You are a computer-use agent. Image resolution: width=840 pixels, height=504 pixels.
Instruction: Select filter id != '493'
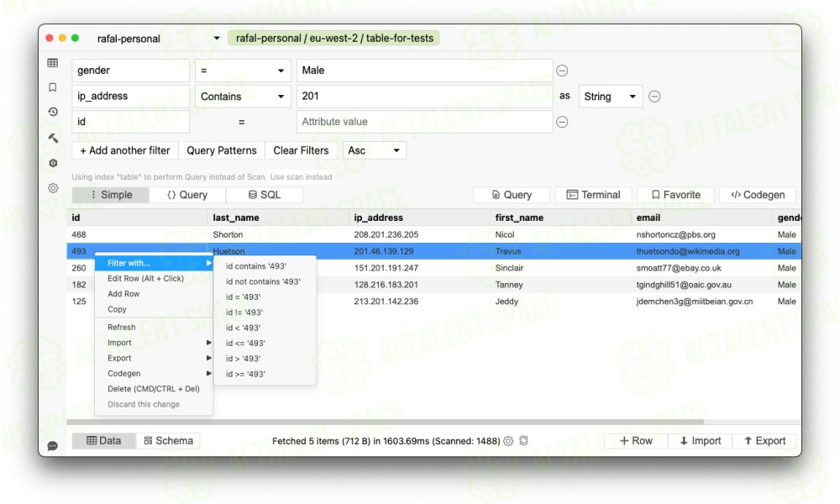click(265, 312)
